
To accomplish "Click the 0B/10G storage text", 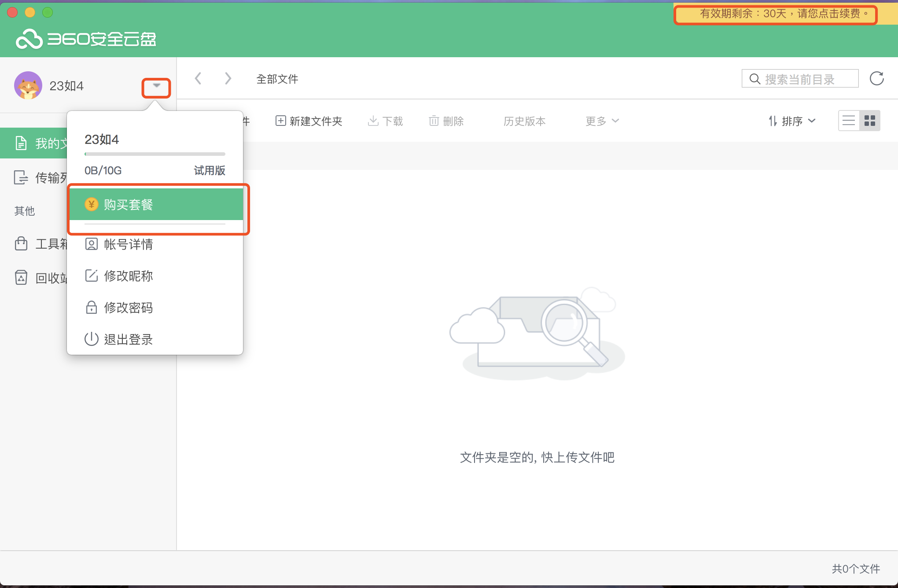I will coord(103,170).
